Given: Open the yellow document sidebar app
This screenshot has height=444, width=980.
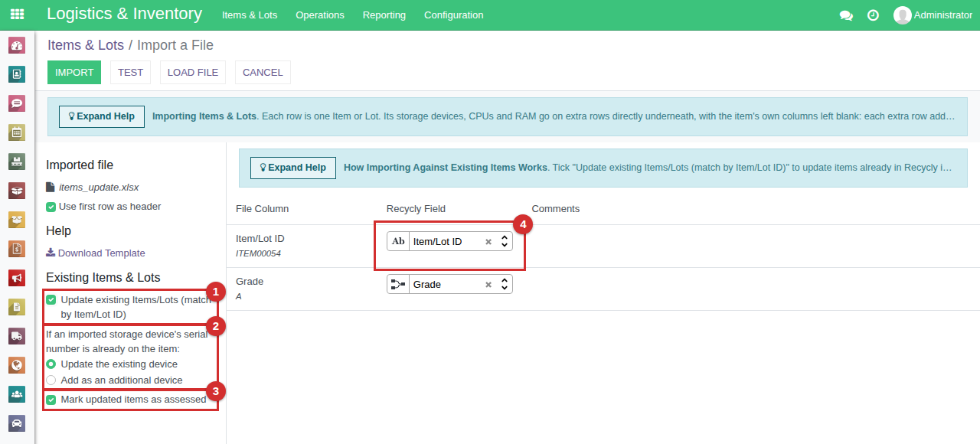Looking at the screenshot, I should pyautogui.click(x=17, y=307).
